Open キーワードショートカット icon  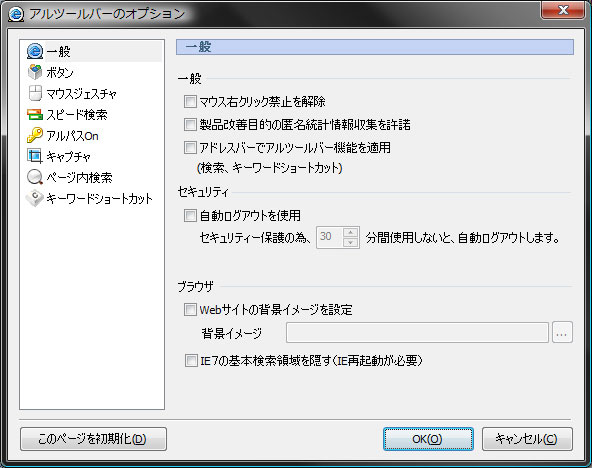pyautogui.click(x=35, y=198)
